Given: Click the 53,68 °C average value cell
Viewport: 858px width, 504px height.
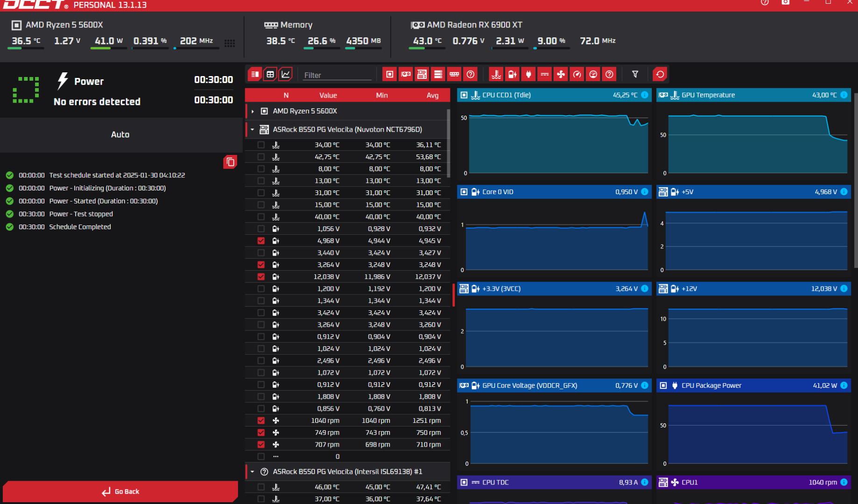Looking at the screenshot, I should click(428, 157).
